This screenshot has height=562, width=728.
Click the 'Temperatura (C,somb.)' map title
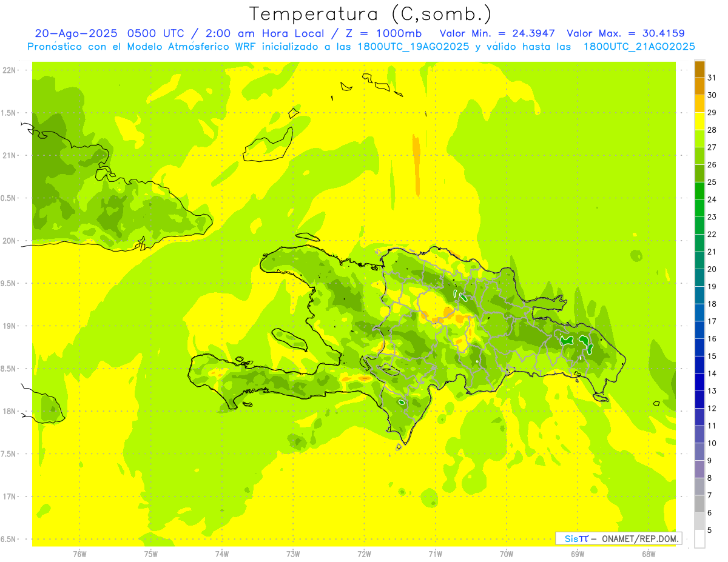tap(370, 15)
